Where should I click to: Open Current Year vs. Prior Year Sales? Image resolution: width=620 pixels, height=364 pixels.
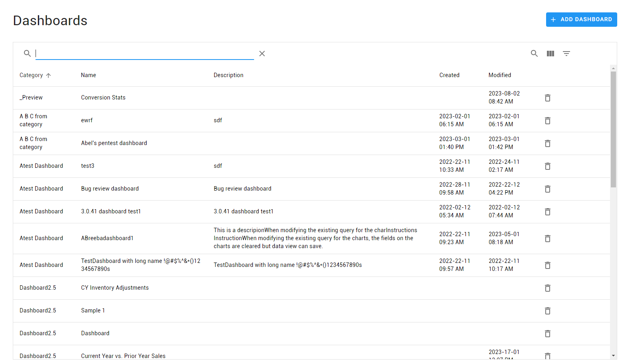(x=123, y=356)
